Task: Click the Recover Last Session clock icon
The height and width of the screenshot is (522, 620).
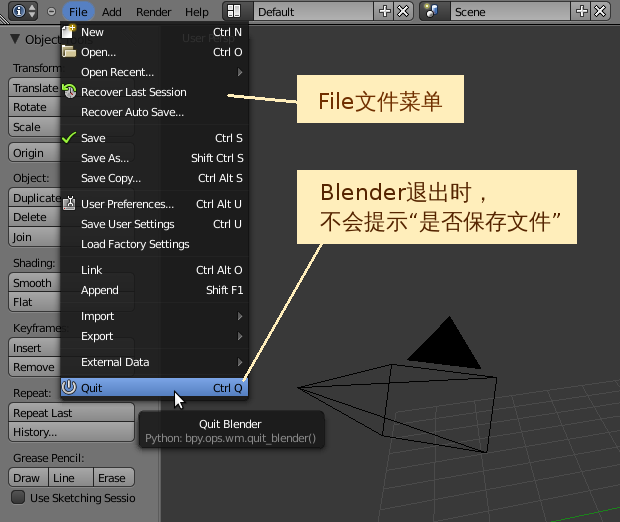Action: (x=69, y=91)
